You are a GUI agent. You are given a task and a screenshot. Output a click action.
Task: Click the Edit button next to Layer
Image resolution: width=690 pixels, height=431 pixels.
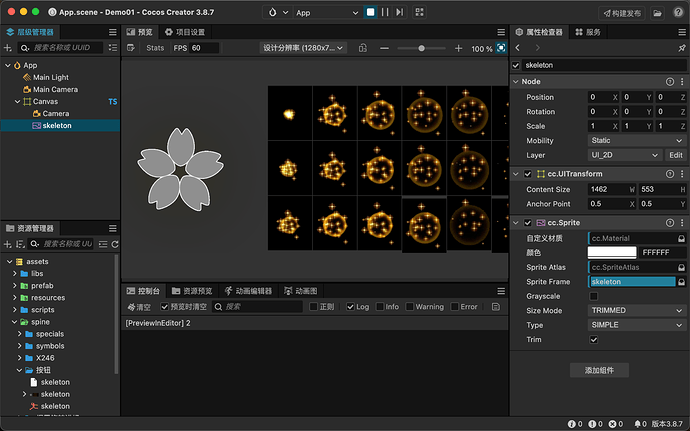[676, 155]
